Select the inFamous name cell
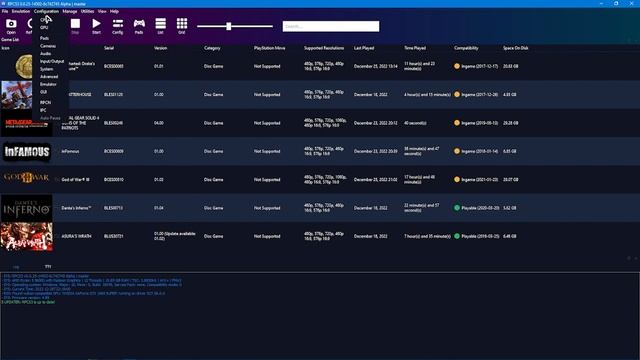The height and width of the screenshot is (360, 640). click(x=70, y=151)
